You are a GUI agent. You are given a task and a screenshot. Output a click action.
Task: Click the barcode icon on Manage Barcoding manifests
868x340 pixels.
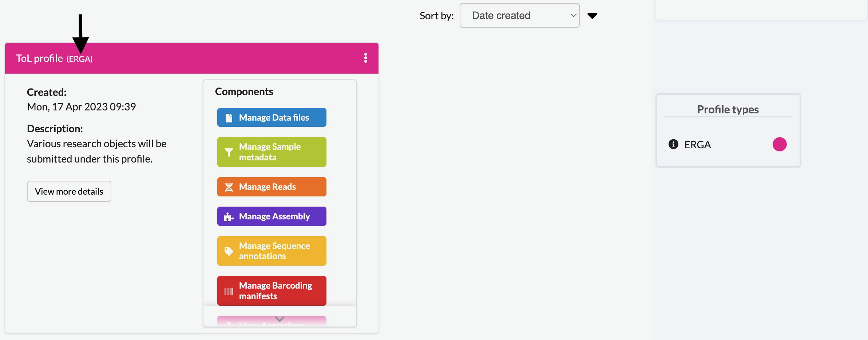point(229,291)
